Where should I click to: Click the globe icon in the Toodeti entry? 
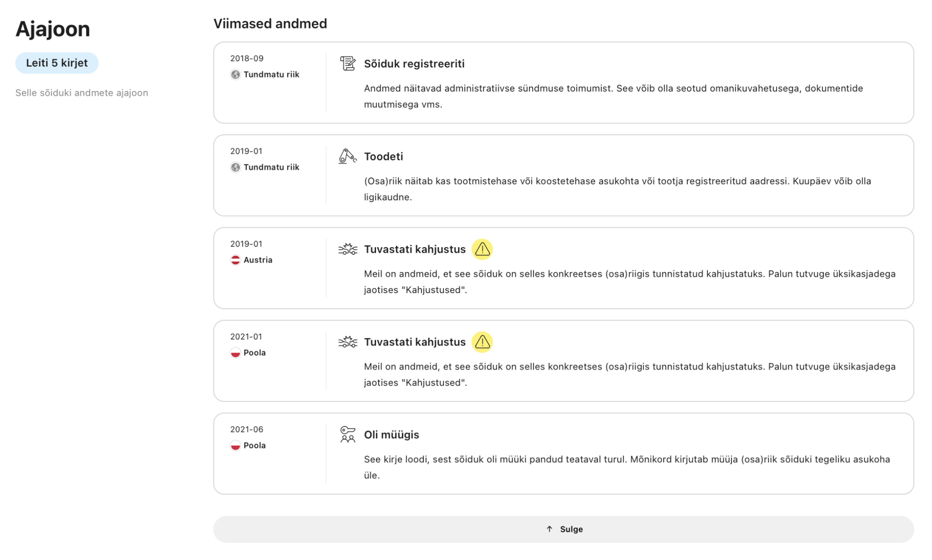[235, 167]
